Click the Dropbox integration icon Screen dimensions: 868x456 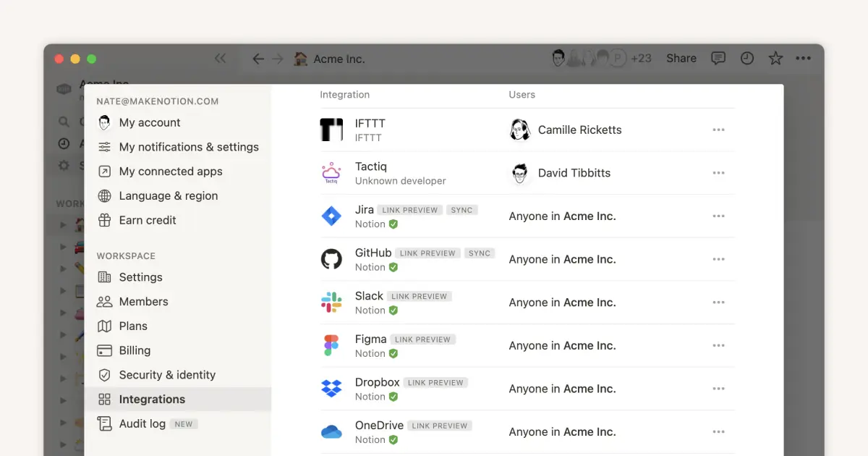pyautogui.click(x=332, y=389)
